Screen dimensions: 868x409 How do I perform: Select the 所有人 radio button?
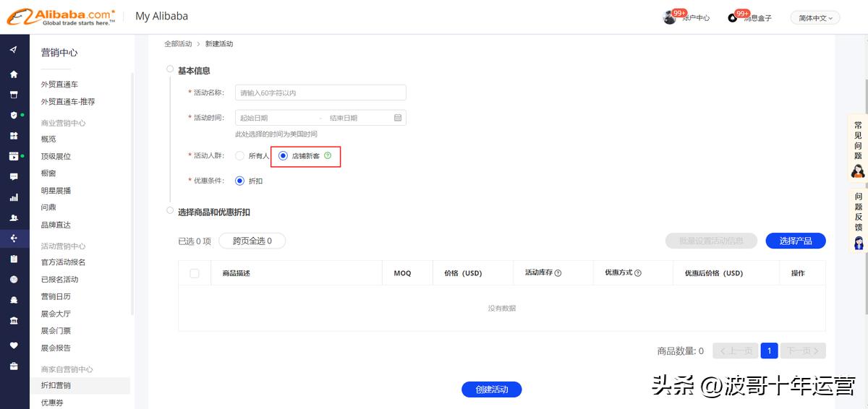(240, 155)
